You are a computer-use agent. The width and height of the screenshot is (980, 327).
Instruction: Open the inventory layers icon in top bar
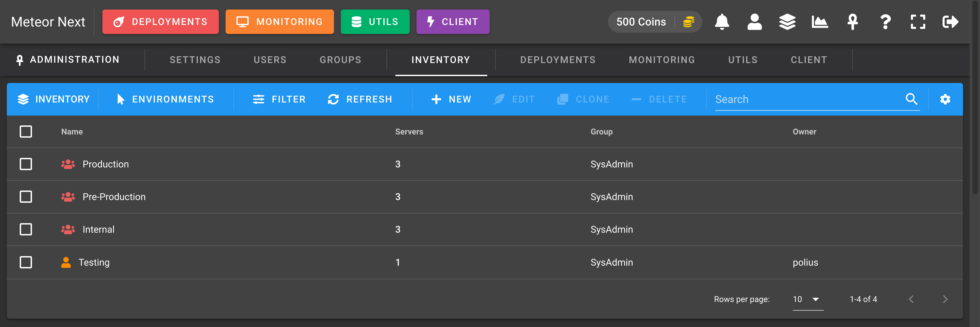coord(787,22)
